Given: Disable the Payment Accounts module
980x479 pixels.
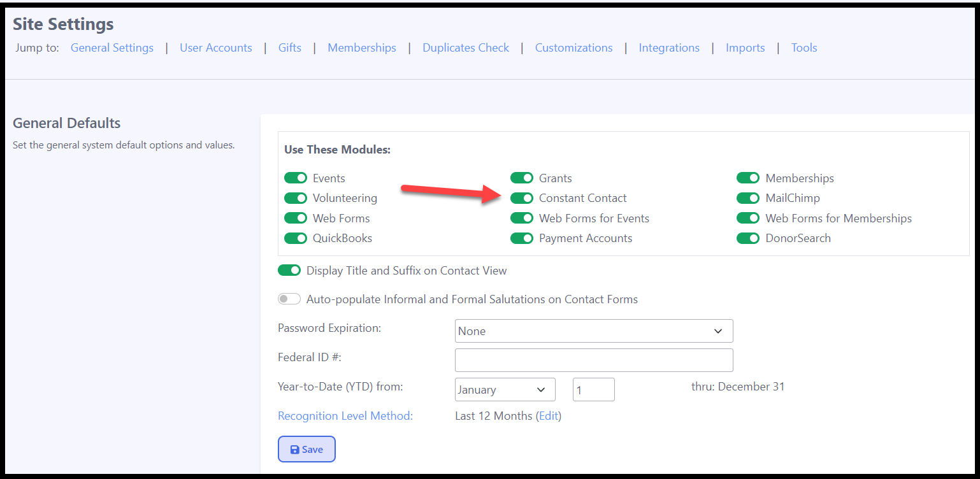Looking at the screenshot, I should 522,238.
